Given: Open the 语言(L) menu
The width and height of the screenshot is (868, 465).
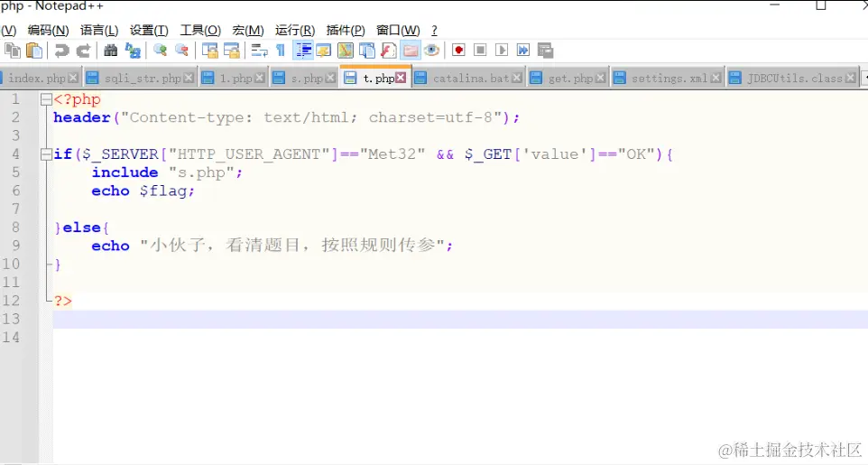Looking at the screenshot, I should pos(99,31).
